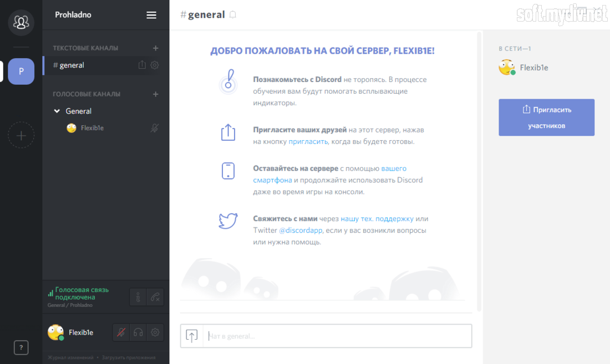Click the Flexib1e avatar in the user panel
This screenshot has width=610, height=364.
tap(55, 332)
